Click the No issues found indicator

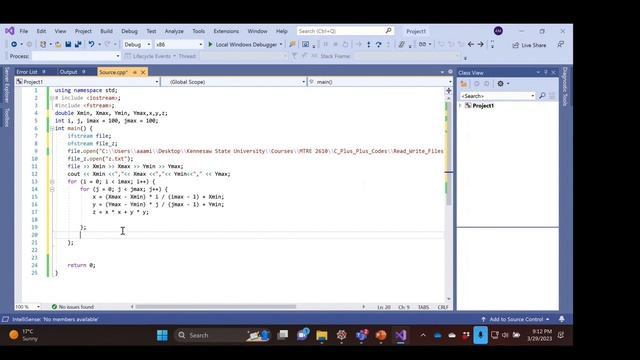point(73,307)
